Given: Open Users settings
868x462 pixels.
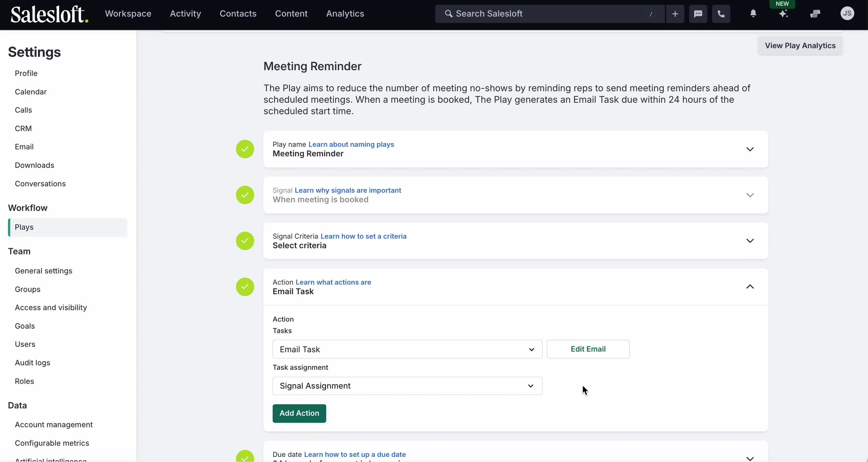Looking at the screenshot, I should pos(25,344).
